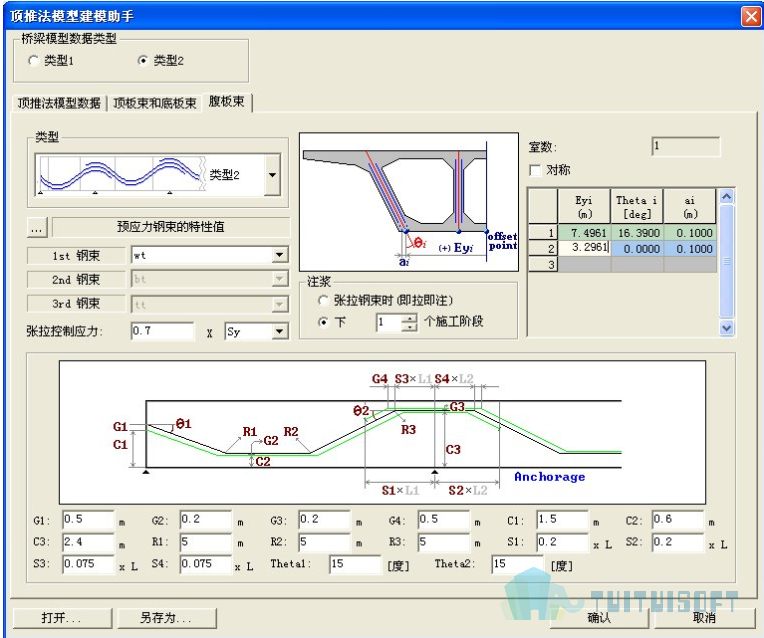Click the Theta i cell 16.3900
The height and width of the screenshot is (638, 764).
637,233
